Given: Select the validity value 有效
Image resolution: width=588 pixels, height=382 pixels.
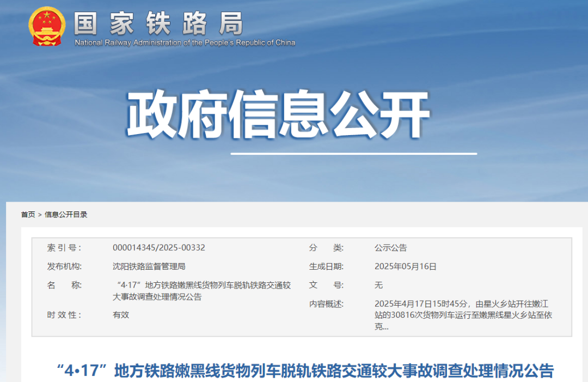Looking at the screenshot, I should pos(121,315).
